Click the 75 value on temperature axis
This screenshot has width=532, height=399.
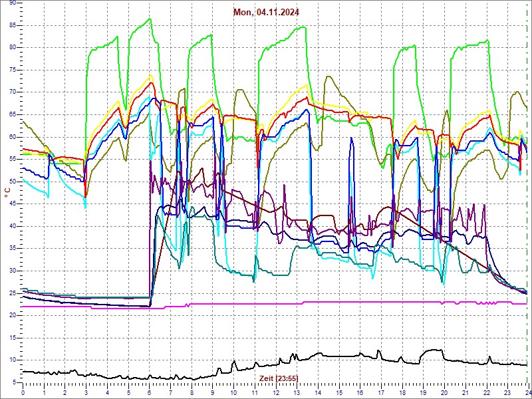[12, 70]
